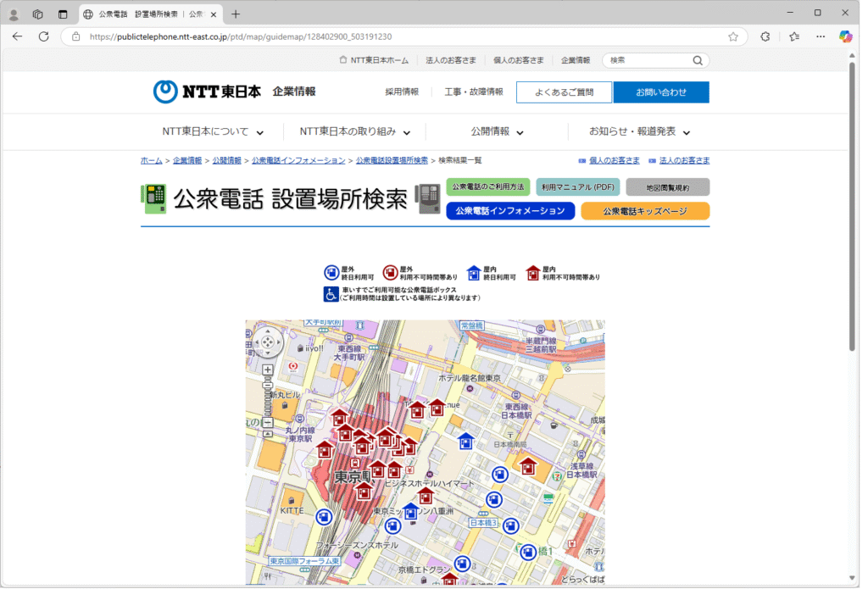The width and height of the screenshot is (868, 589).
Task: Click the お問い合わせ button
Action: [661, 92]
